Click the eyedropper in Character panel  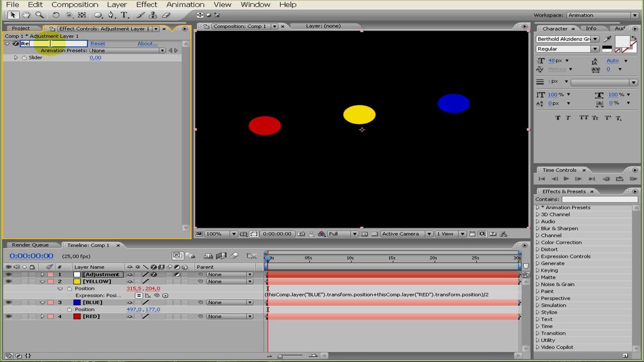point(607,39)
